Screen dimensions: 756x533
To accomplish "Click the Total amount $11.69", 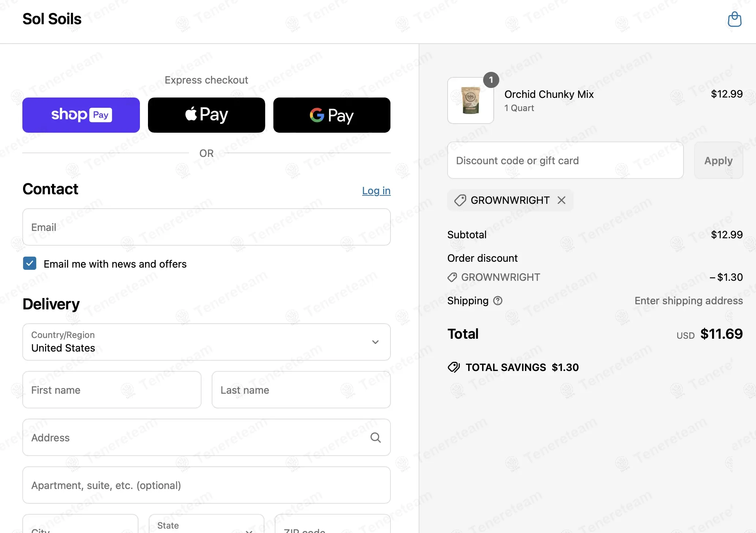I will (721, 334).
